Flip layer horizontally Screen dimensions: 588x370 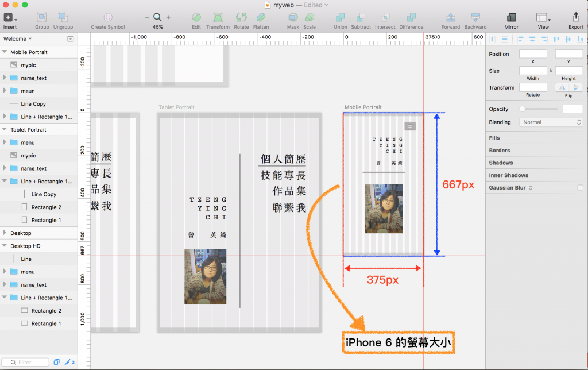(562, 87)
